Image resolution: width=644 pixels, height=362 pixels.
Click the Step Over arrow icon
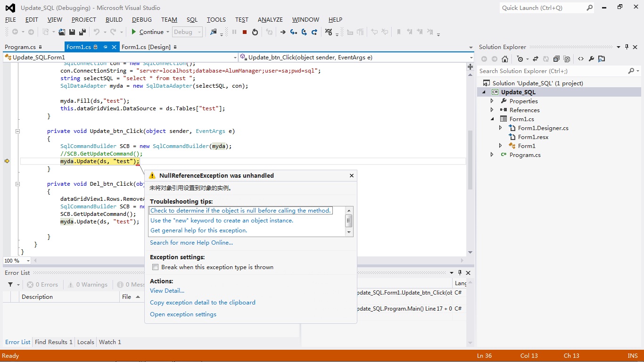click(304, 32)
